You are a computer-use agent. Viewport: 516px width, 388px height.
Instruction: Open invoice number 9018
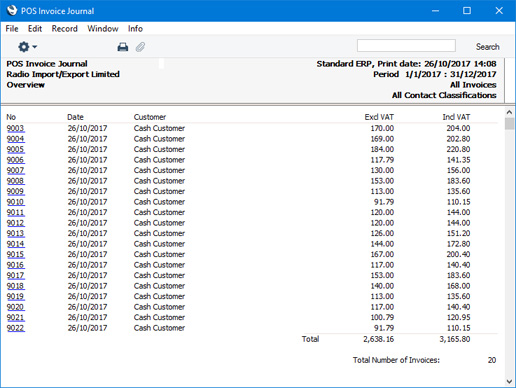pyautogui.click(x=16, y=286)
